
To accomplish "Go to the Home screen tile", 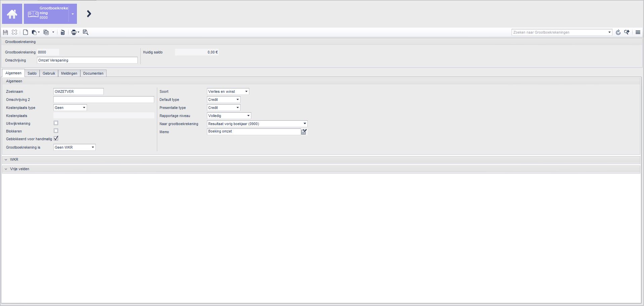I will (12, 14).
